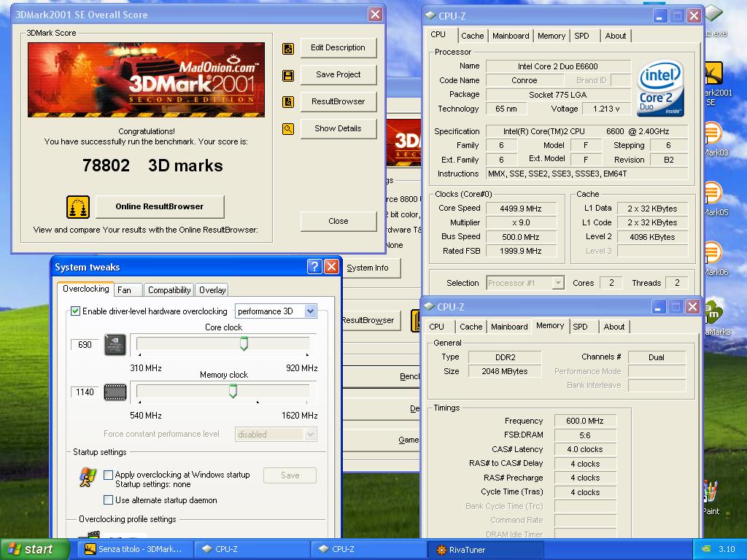Open About tab in lower CPU-Z window
This screenshot has width=747, height=560.
point(614,327)
